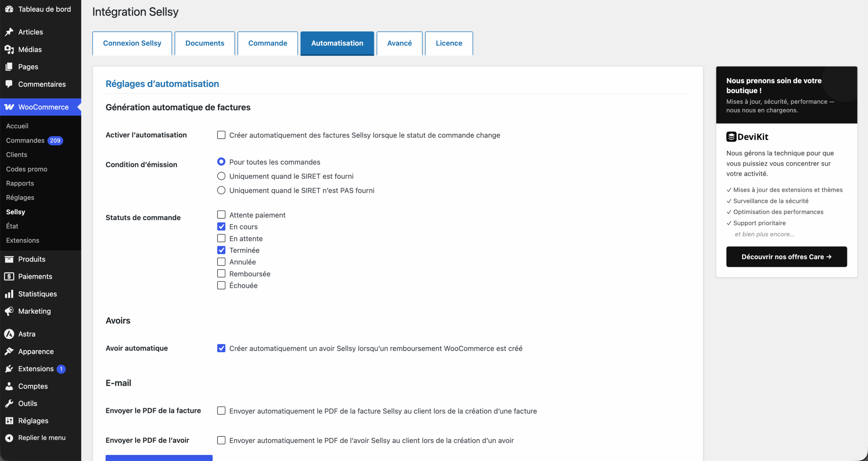This screenshot has height=461, width=868.
Task: Click the Extensions update badge showing 1
Action: [61, 369]
